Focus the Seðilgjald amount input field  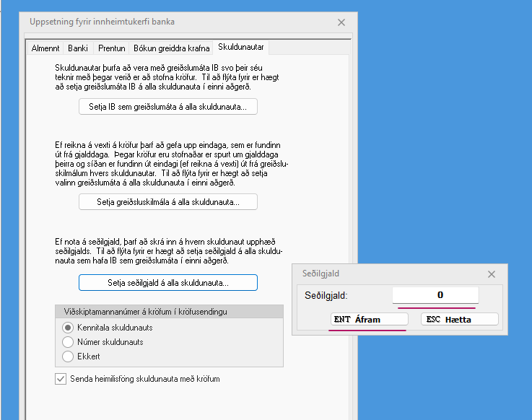[435, 295]
